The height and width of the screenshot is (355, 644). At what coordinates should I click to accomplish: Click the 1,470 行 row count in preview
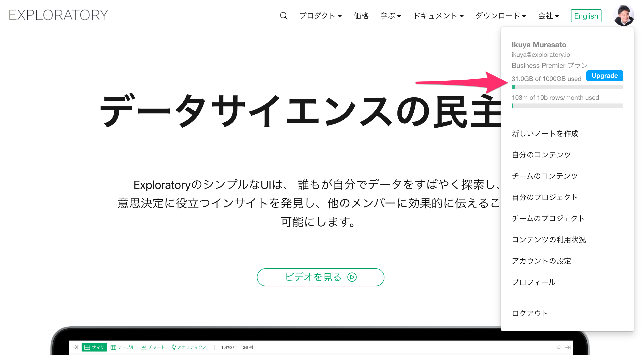coord(229,347)
